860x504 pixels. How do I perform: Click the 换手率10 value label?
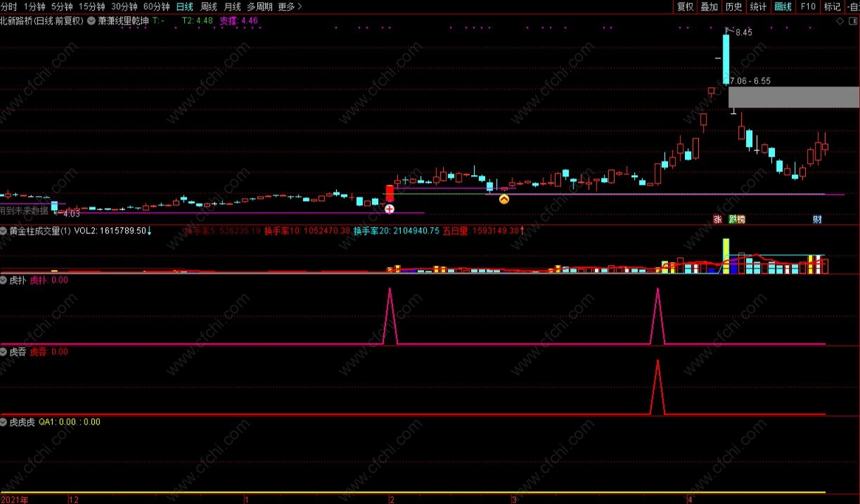[307, 231]
